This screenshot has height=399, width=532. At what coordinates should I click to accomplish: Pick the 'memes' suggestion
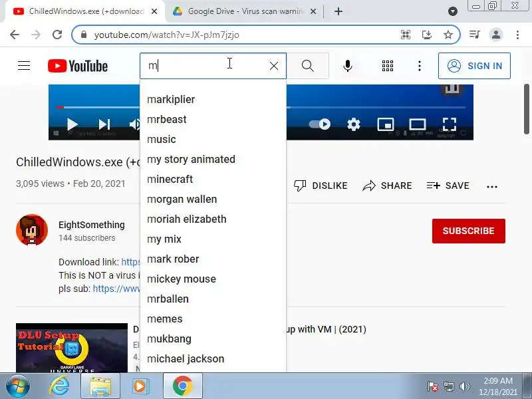tap(213, 319)
